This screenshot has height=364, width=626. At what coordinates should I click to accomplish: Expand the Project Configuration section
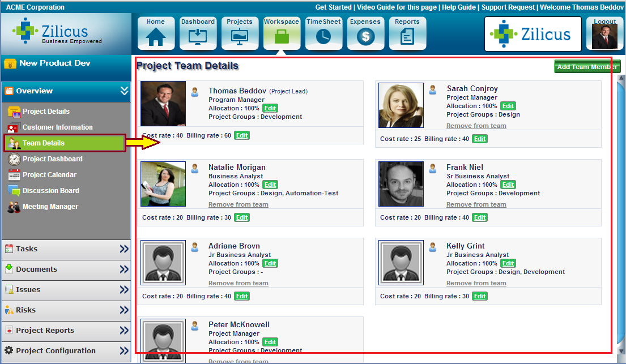(124, 351)
